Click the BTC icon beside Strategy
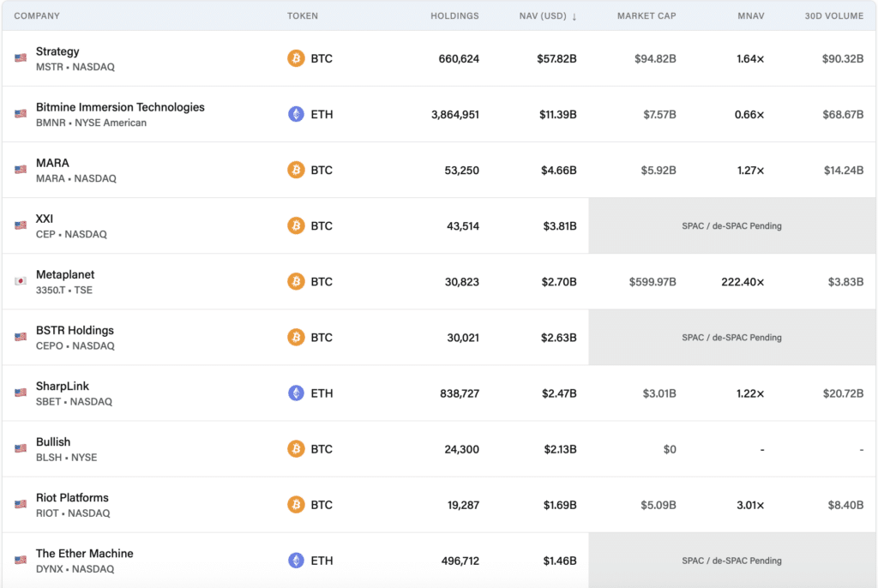The image size is (878, 588). (295, 58)
